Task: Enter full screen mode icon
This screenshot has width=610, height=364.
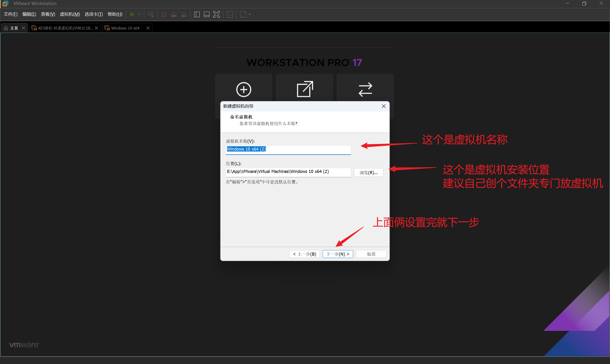Action: (x=216, y=15)
